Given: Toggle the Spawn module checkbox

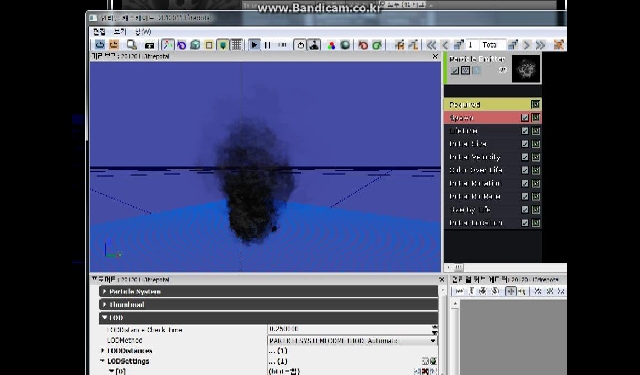Looking at the screenshot, I should point(525,118).
